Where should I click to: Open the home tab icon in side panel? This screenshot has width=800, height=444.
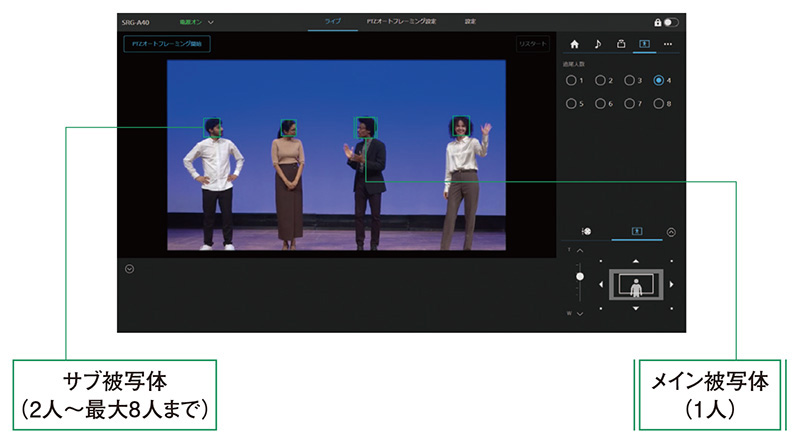coord(574,44)
